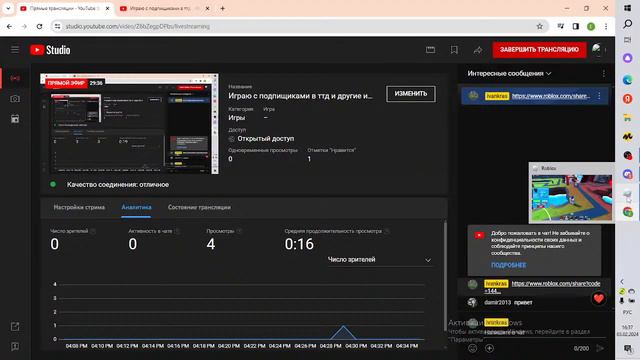Open the Windows search icon on taskbar
The image size is (640, 360).
tap(627, 24)
